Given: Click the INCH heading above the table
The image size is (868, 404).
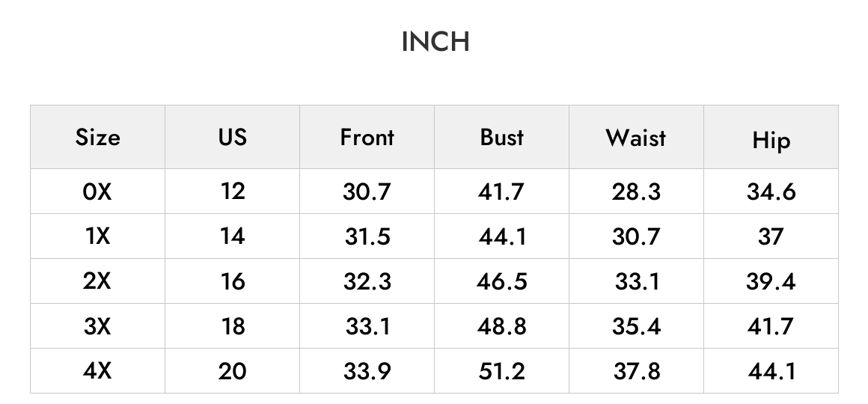Looking at the screenshot, I should pyautogui.click(x=435, y=41).
